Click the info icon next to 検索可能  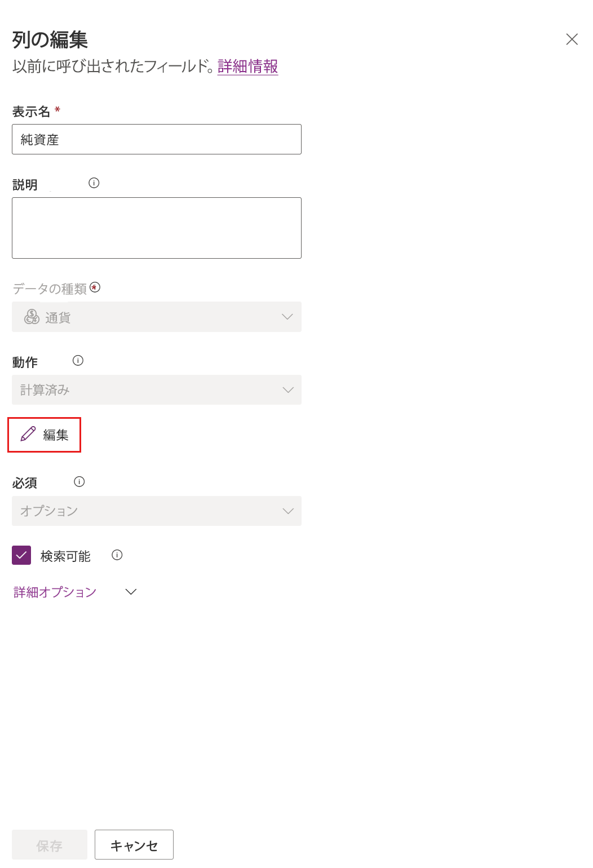point(117,555)
